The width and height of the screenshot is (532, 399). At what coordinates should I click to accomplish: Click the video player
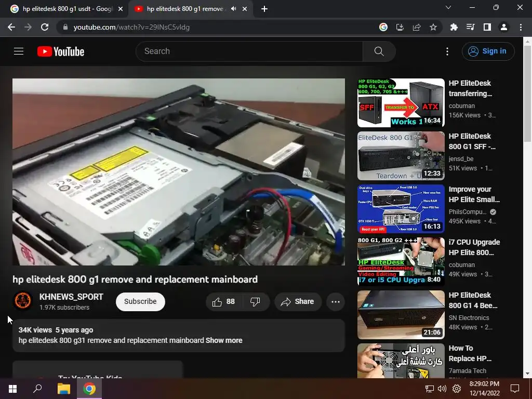pyautogui.click(x=179, y=172)
